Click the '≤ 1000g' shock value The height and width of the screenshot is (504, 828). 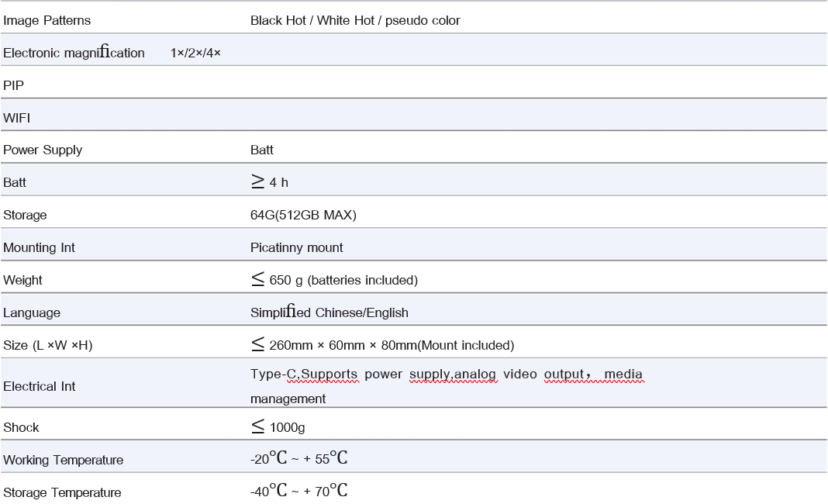[x=278, y=427]
